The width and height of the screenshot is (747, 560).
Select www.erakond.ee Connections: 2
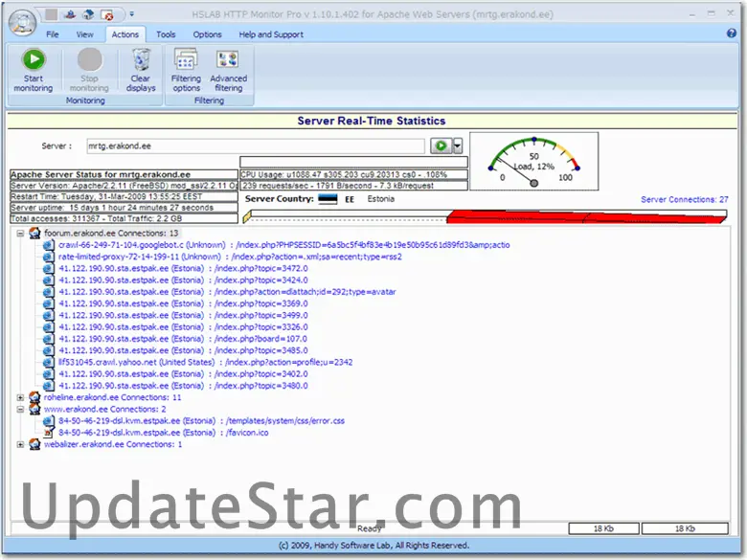point(104,409)
